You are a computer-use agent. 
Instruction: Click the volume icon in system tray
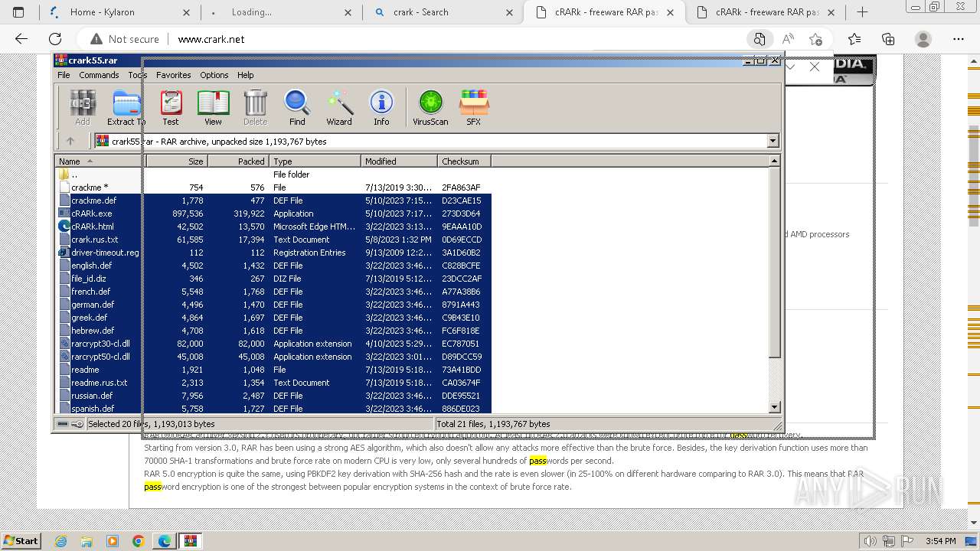point(870,541)
